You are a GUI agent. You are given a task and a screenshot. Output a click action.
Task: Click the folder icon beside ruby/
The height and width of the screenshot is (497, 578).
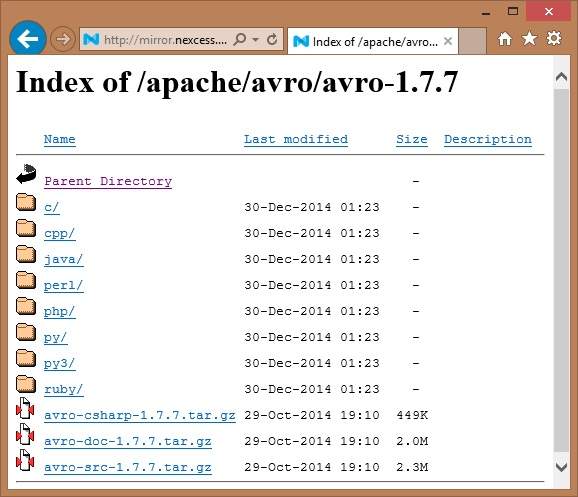pos(26,384)
